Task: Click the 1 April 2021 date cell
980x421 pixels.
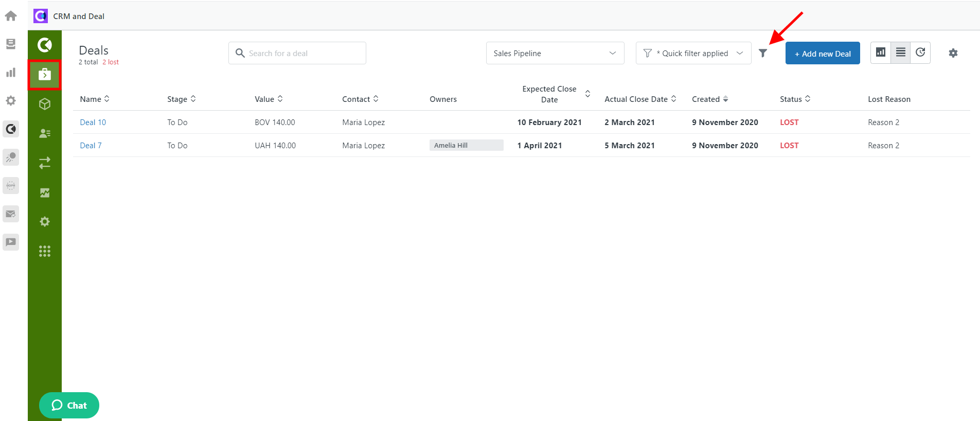Action: (x=540, y=145)
